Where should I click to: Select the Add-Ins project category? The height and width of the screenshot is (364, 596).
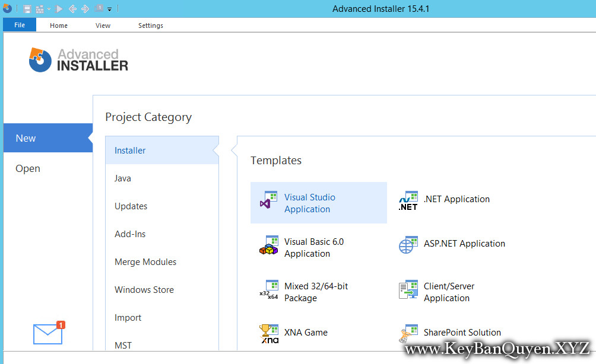tap(162, 234)
